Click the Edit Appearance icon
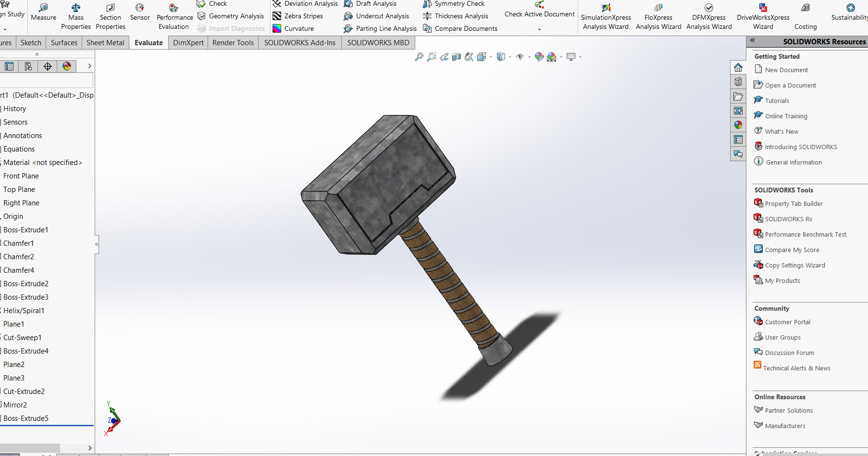Screen dimensions: 868x456 [x=539, y=57]
